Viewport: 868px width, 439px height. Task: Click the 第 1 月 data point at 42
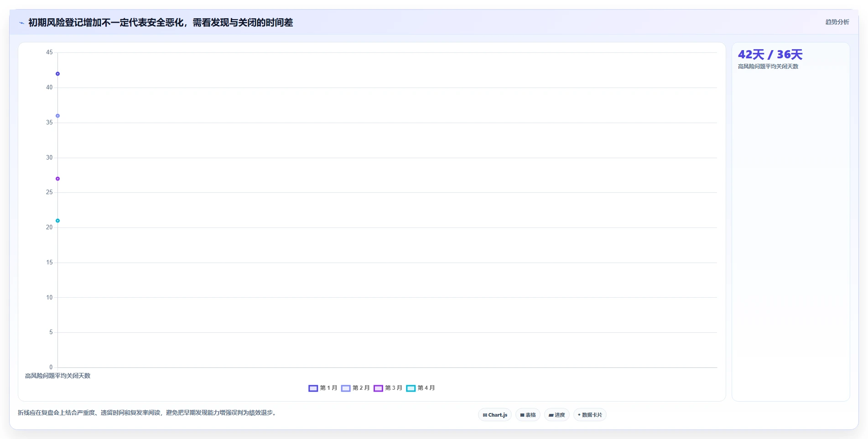tap(57, 74)
